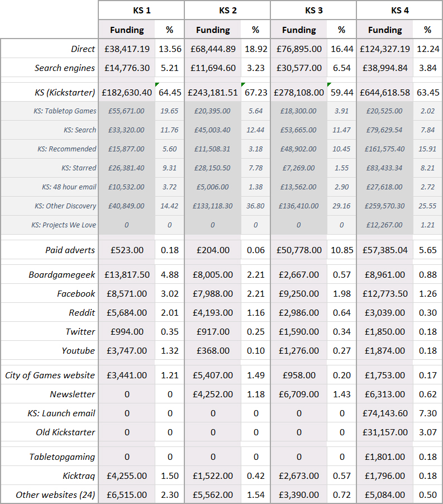The image size is (443, 504).
Task: Click the KS: Recommended row label
Action: tap(66, 149)
